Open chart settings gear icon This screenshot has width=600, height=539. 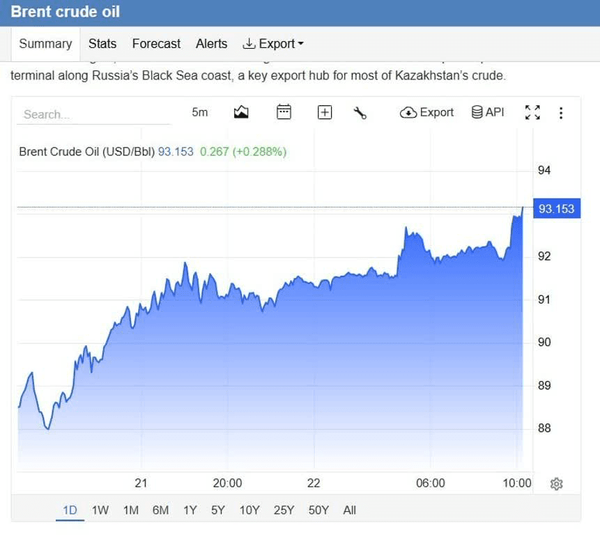click(556, 484)
